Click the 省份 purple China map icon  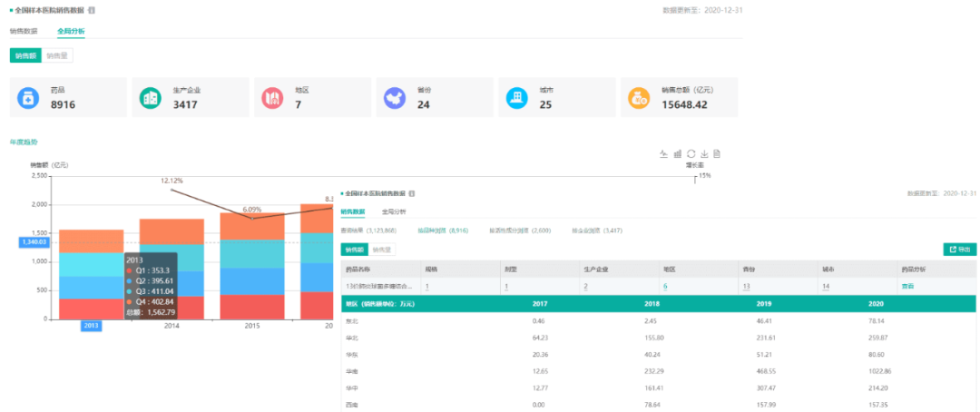(x=394, y=98)
